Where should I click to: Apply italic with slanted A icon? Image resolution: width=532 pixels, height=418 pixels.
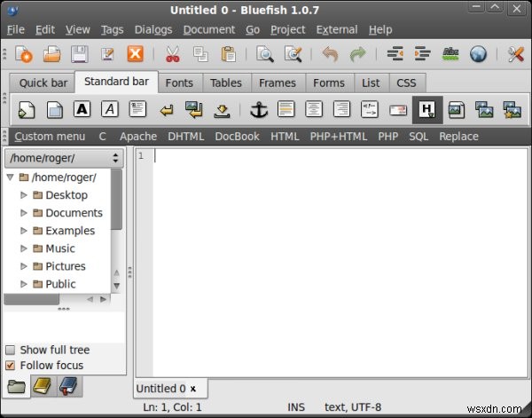coord(110,109)
